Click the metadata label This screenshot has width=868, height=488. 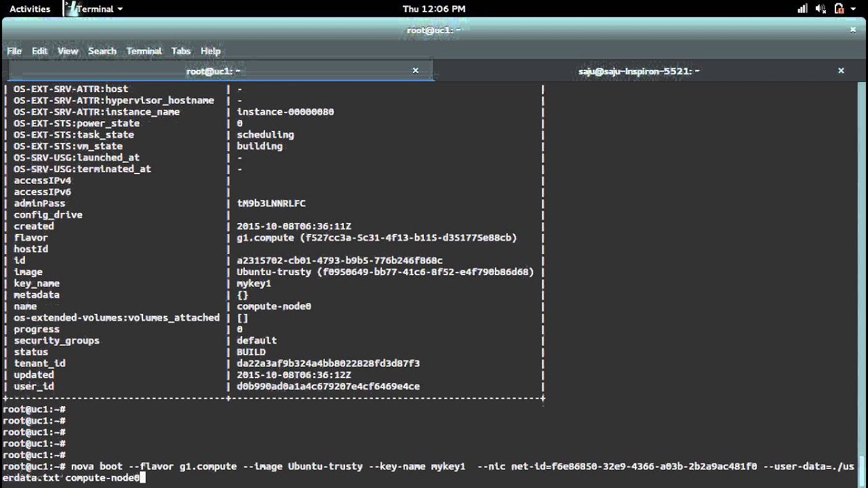coord(37,295)
